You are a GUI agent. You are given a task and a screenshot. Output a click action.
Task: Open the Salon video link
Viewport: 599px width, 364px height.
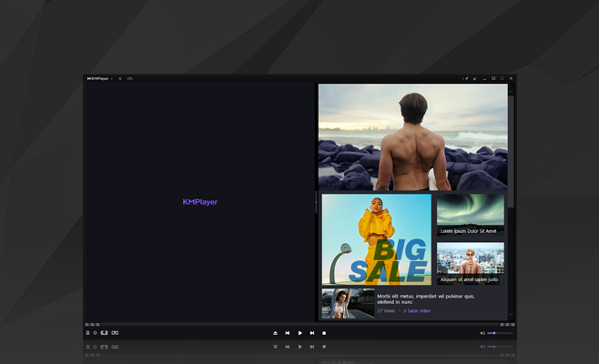click(417, 311)
